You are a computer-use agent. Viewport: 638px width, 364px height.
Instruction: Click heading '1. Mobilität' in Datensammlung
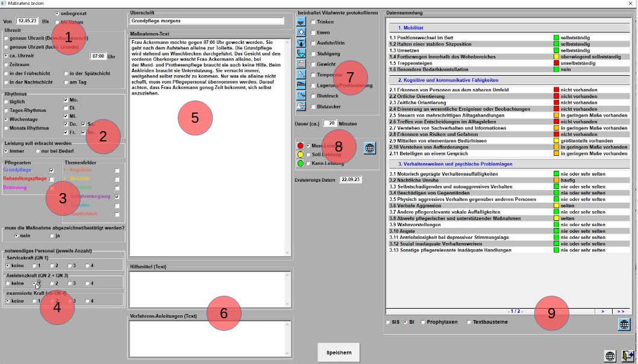click(x=410, y=28)
